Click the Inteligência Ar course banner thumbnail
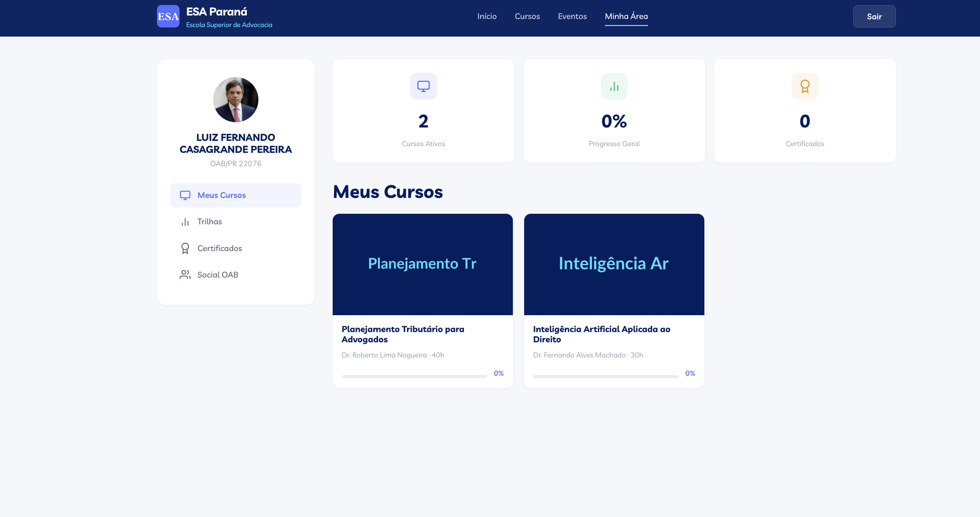Screen dimensions: 980x517 [614, 264]
